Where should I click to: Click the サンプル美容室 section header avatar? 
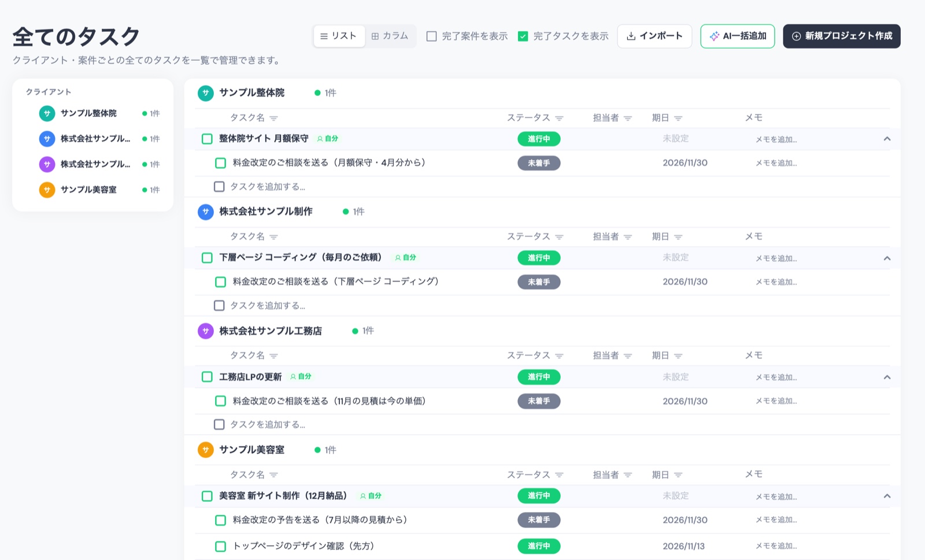(206, 450)
